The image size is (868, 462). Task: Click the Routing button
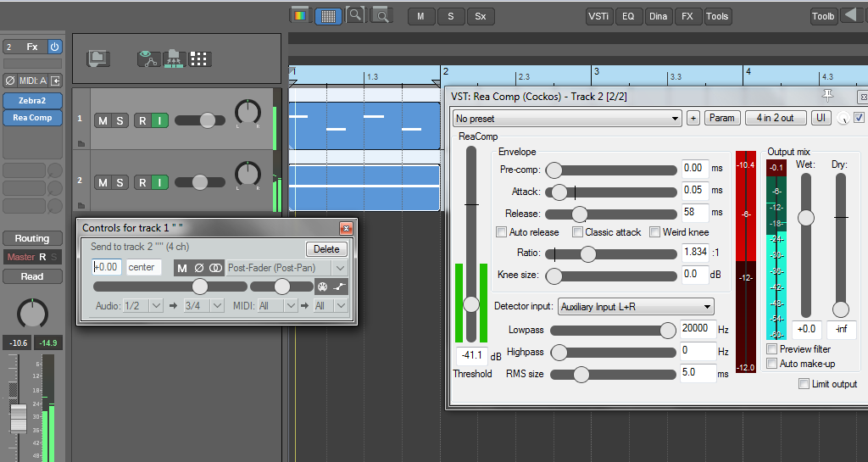tap(32, 238)
